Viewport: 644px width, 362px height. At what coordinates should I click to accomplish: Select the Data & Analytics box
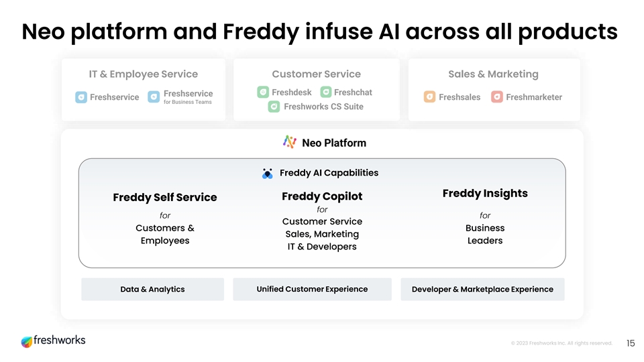(152, 290)
